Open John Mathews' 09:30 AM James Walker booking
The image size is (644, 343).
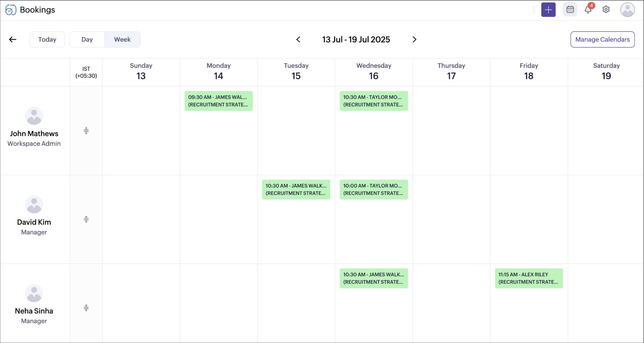click(x=218, y=101)
